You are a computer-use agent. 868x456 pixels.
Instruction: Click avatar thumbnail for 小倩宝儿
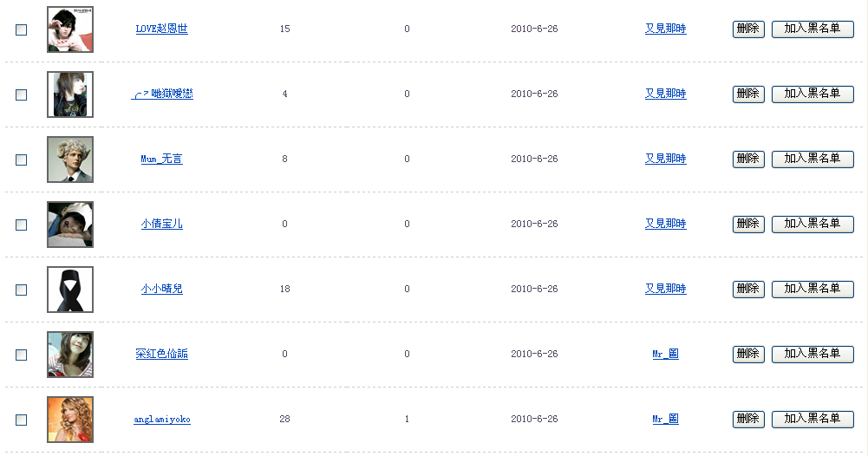[x=70, y=225]
